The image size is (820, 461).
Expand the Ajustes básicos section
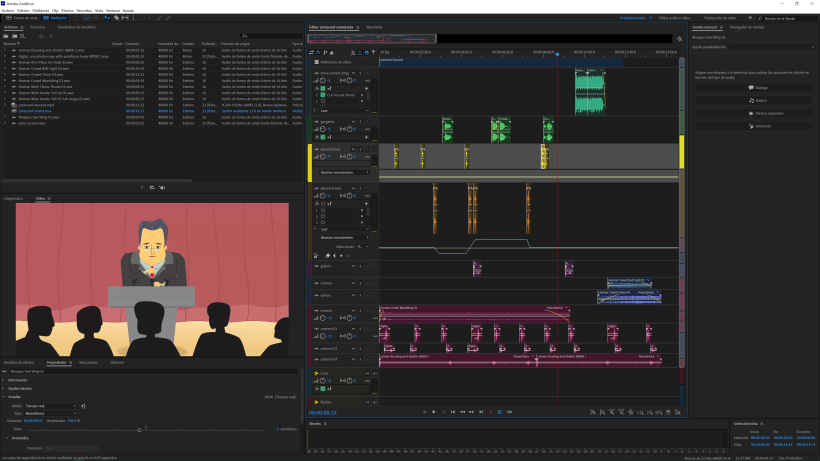[x=4, y=388]
